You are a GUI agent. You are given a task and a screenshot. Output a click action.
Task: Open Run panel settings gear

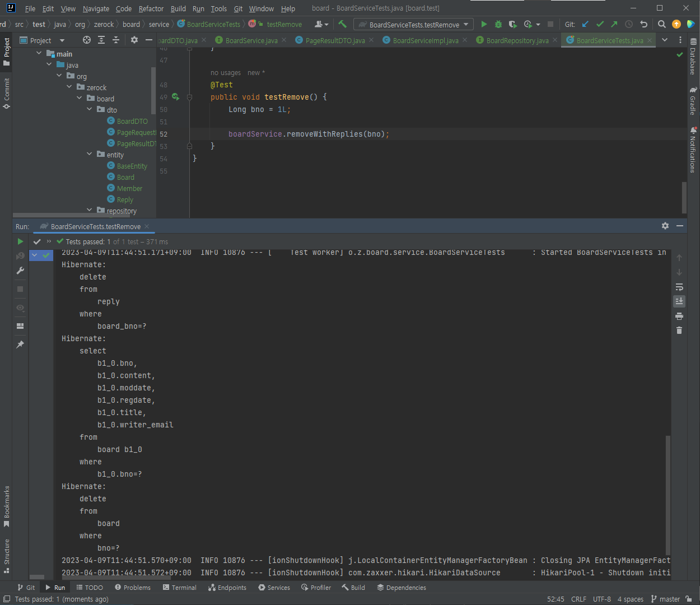coord(665,226)
